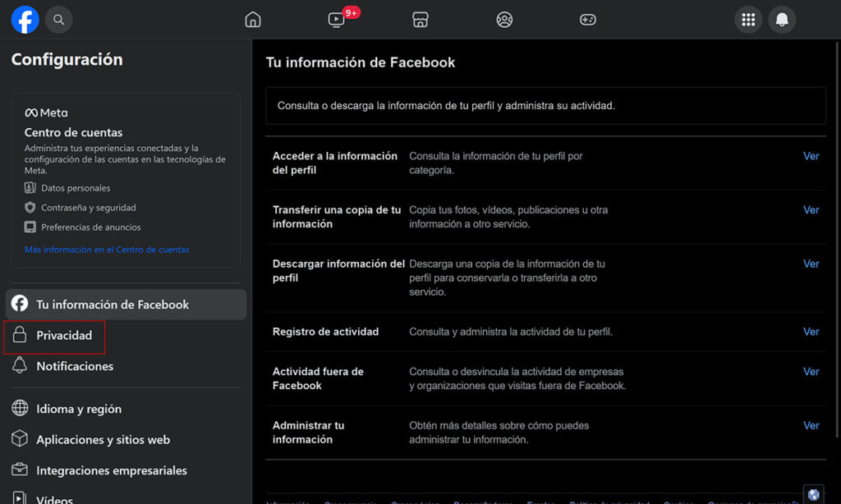Click the Configuración heading
Image resolution: width=841 pixels, height=504 pixels.
point(67,59)
